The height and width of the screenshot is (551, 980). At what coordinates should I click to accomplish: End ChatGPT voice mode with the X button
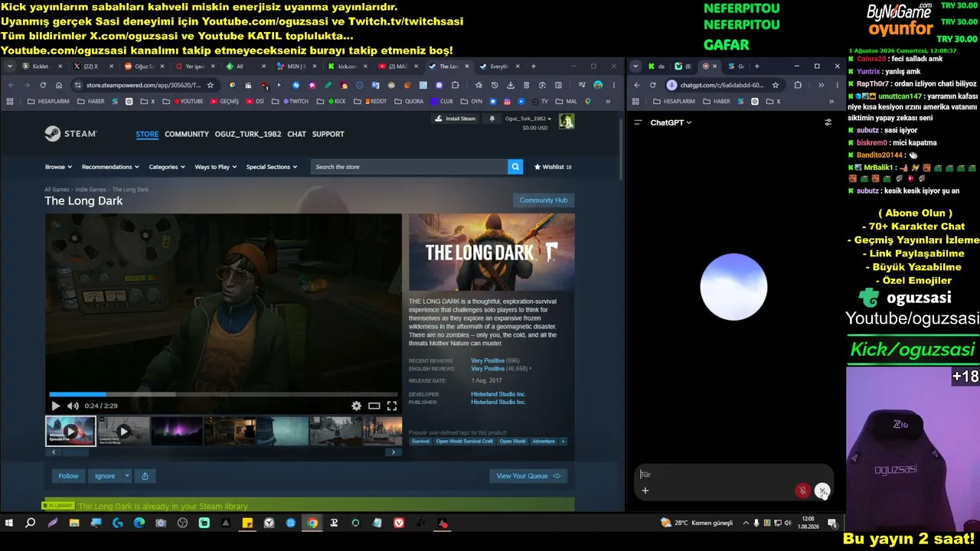click(822, 491)
